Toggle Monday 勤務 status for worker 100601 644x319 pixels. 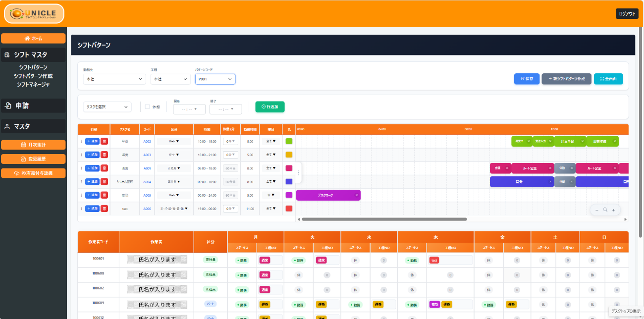[x=242, y=260]
